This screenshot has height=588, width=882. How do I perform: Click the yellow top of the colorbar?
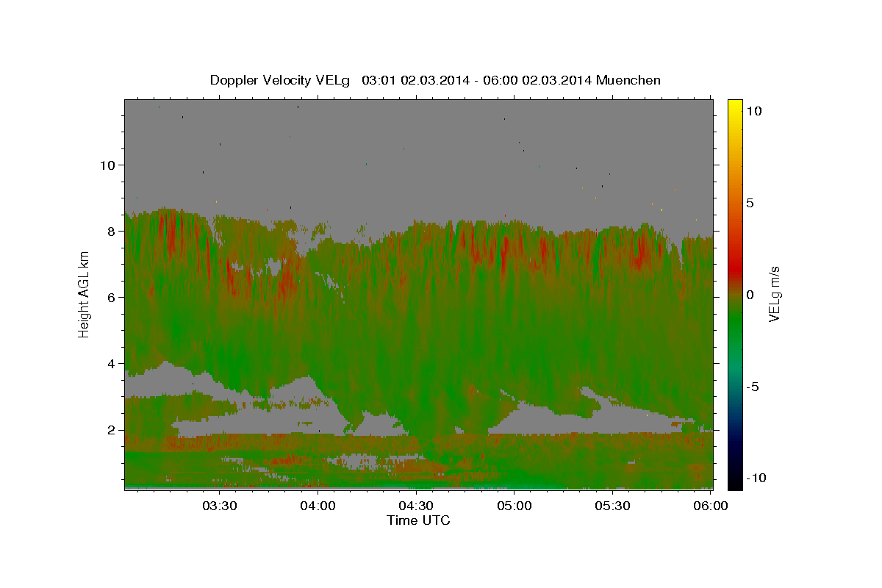pyautogui.click(x=734, y=105)
